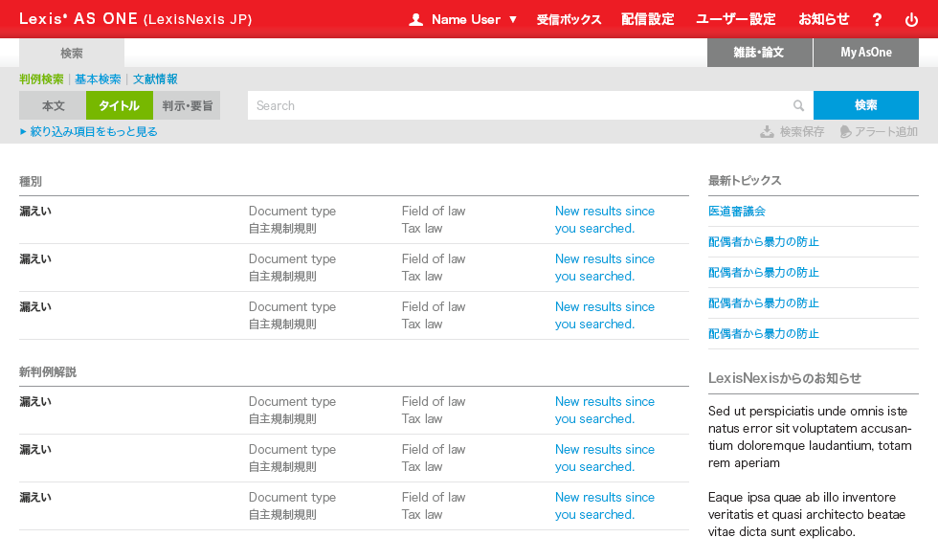Click the 新判例解説 section heading
The width and height of the screenshot is (938, 560).
[x=48, y=372]
